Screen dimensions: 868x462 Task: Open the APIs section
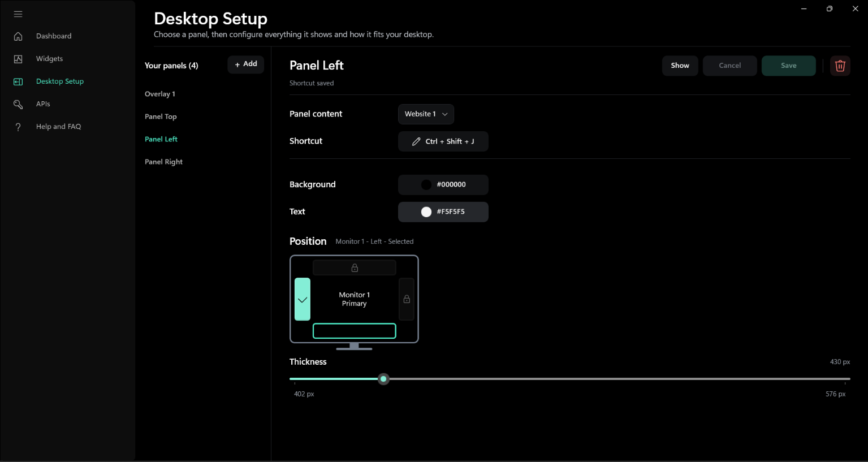pyautogui.click(x=43, y=104)
